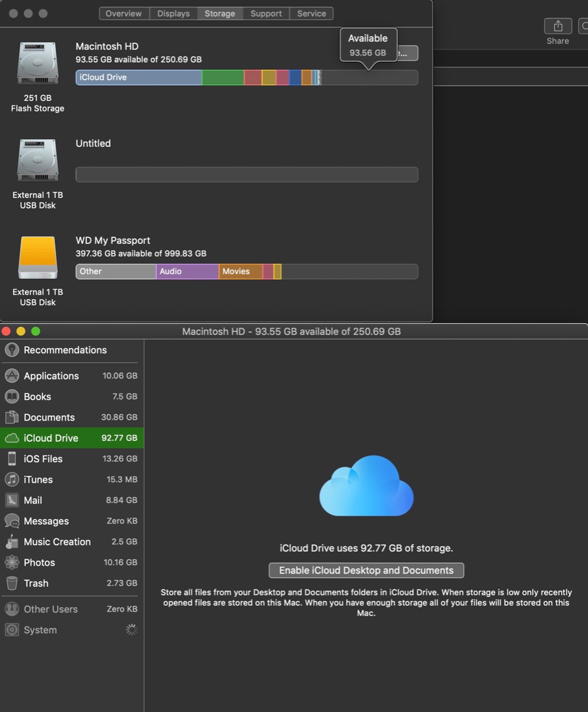This screenshot has height=712, width=588.
Task: Click the iCloud Drive segment of Macintosh HD bar
Action: 139,78
